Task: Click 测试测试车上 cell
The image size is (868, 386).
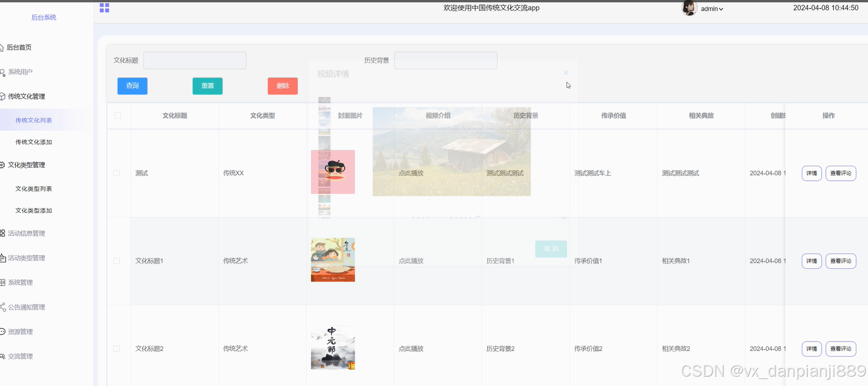Action: tap(593, 173)
